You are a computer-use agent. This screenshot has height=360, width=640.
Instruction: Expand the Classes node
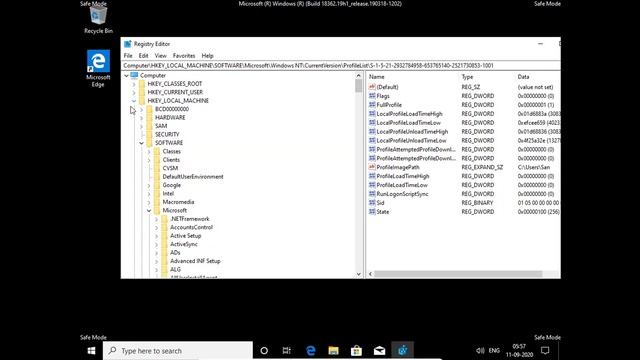149,152
